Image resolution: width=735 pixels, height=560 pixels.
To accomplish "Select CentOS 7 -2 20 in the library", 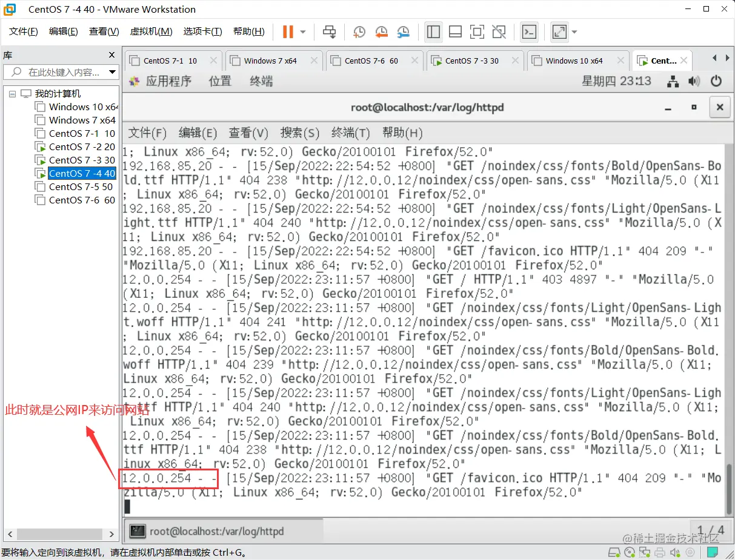I will [76, 147].
